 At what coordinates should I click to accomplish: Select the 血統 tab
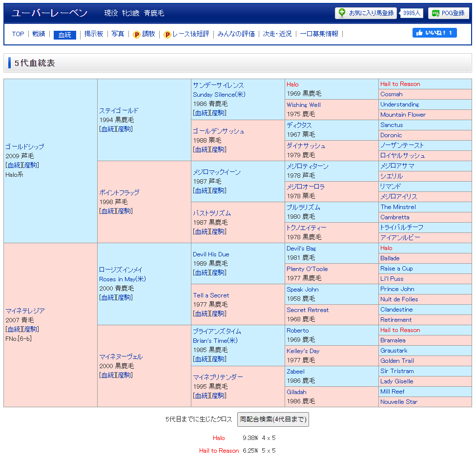pos(64,35)
